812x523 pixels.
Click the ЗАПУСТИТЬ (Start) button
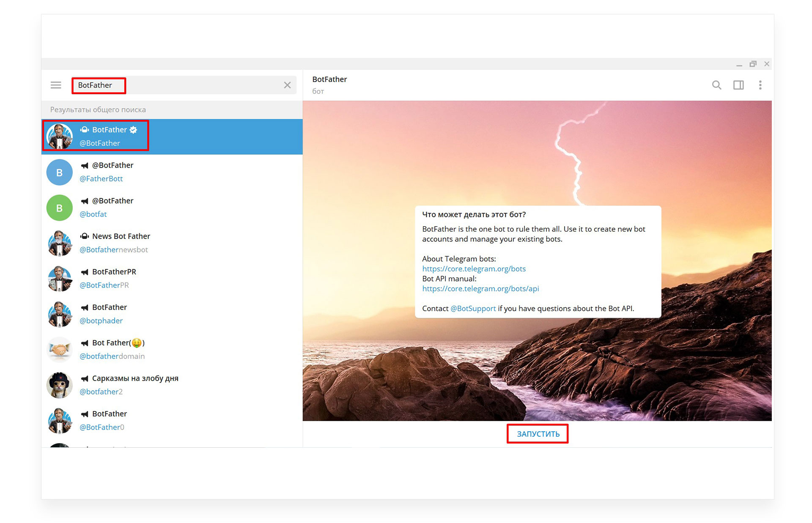pos(538,434)
